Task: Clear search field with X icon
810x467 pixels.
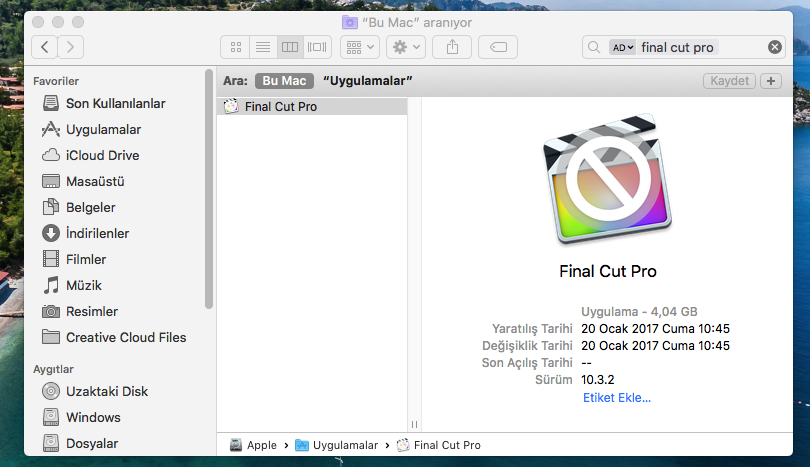Action: tap(774, 47)
